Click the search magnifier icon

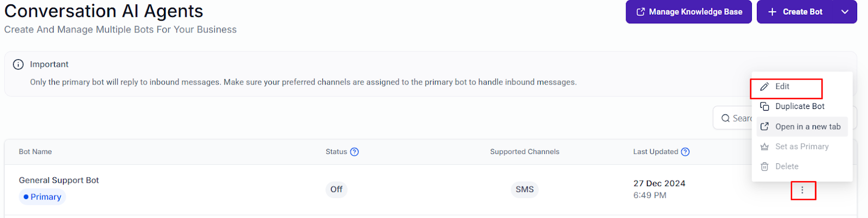(725, 118)
